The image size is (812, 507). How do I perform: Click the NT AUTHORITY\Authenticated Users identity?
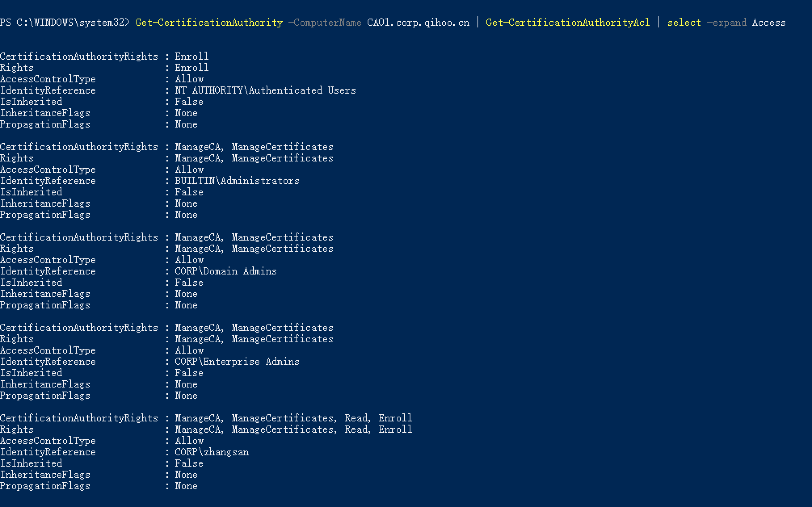(x=265, y=90)
